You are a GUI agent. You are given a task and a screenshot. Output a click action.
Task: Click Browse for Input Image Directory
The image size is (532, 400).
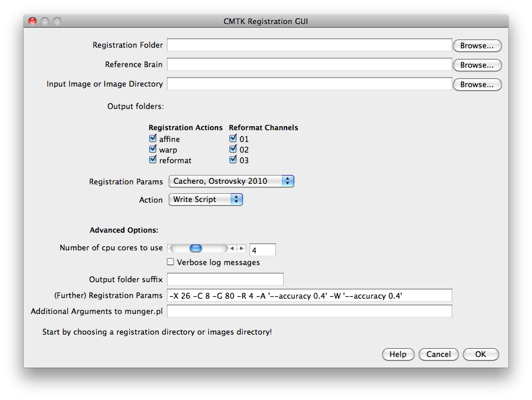click(477, 84)
